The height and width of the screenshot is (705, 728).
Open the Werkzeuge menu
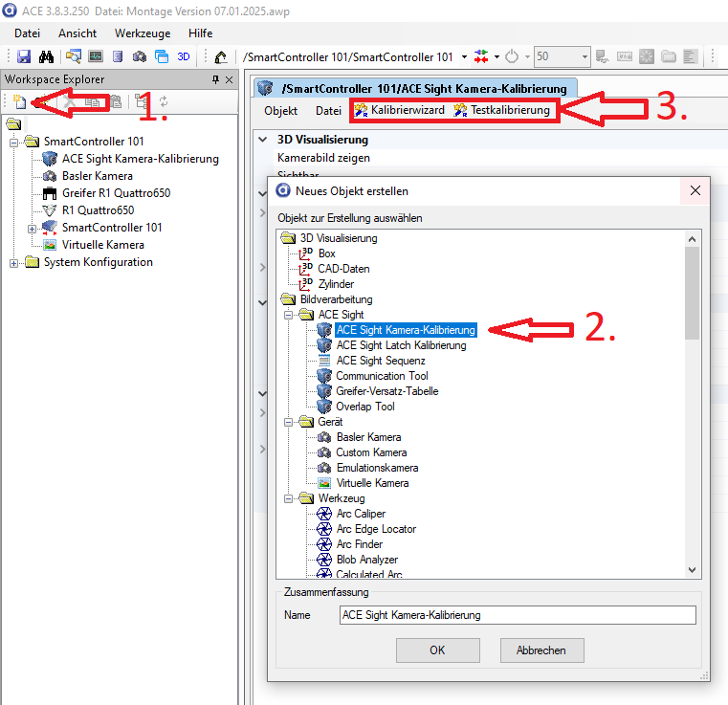143,33
